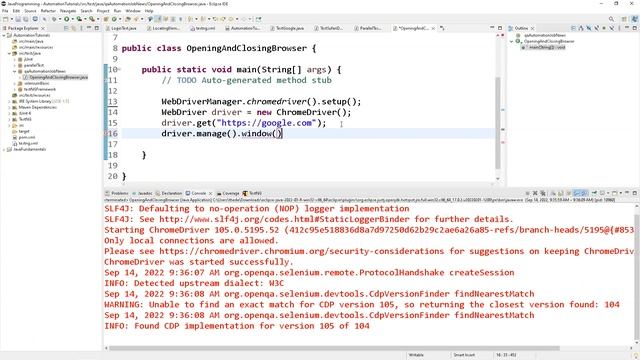640x360 pixels.
Task: Click the Save toolbar icon
Action: 18,19
